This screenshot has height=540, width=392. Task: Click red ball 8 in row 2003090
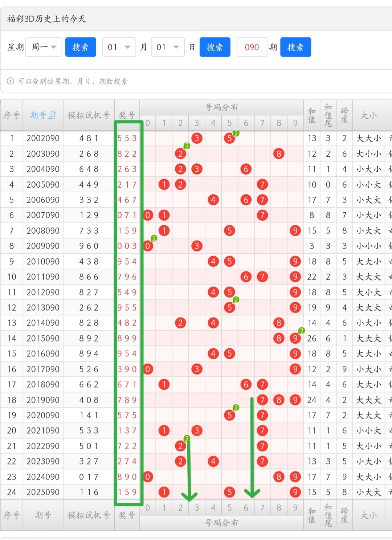279,154
